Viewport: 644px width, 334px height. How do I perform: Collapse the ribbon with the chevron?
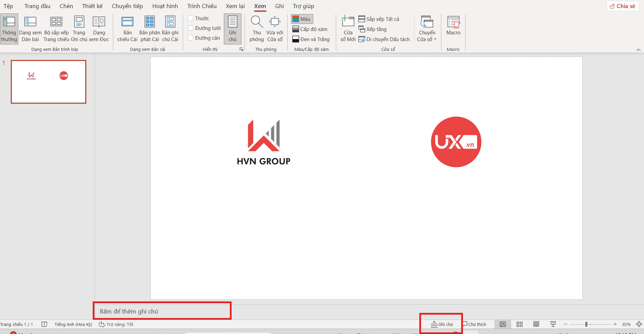click(x=638, y=49)
